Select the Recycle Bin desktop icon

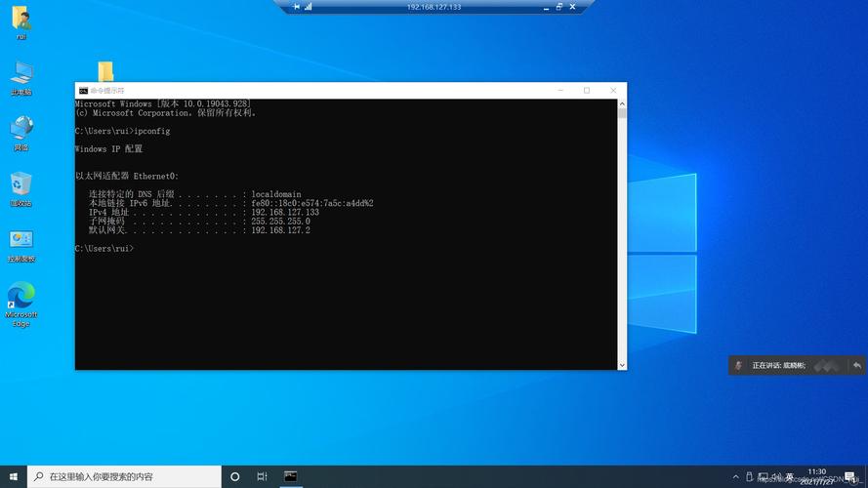21,189
